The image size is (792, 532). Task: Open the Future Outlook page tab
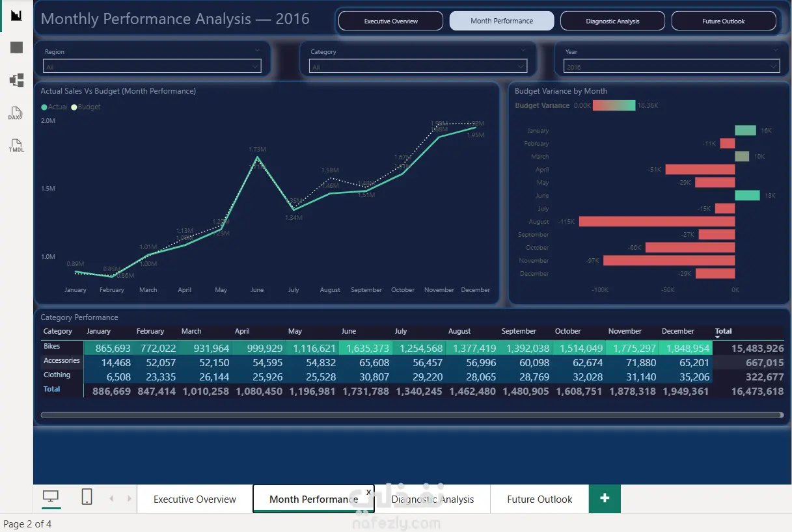click(x=539, y=499)
